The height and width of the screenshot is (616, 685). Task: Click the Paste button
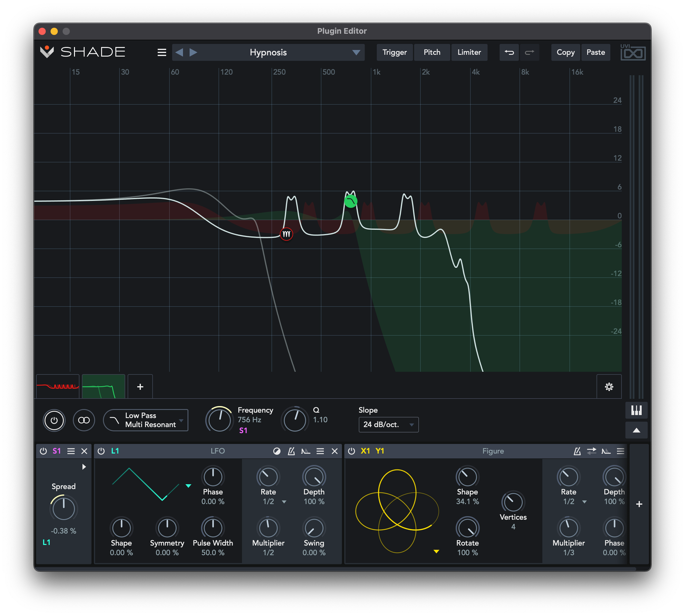pyautogui.click(x=596, y=52)
